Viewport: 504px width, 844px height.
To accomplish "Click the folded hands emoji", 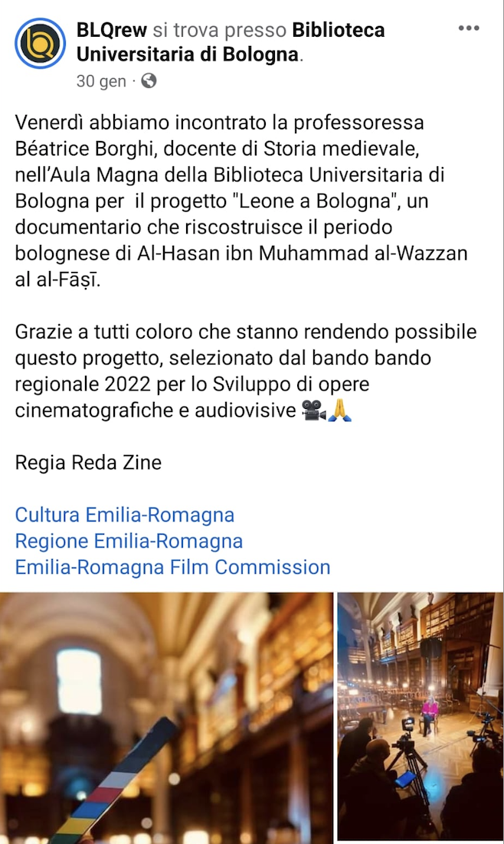I will point(339,411).
